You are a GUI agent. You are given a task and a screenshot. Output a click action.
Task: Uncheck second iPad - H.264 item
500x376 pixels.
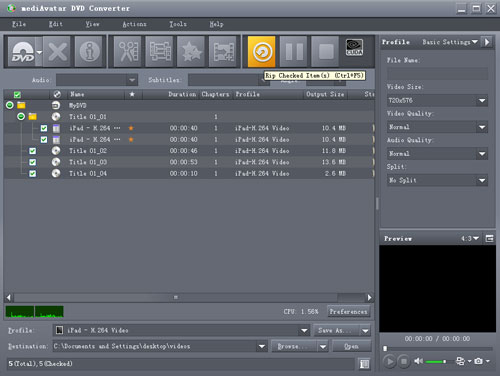click(x=44, y=139)
